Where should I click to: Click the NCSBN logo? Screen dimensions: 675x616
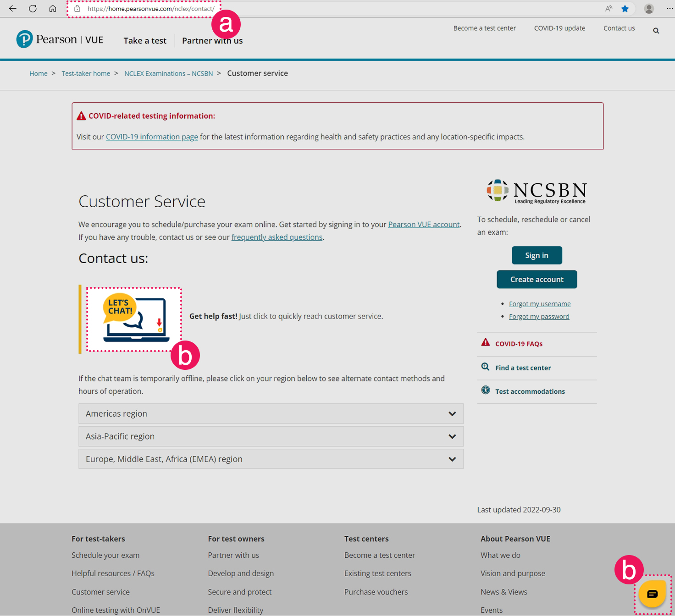click(537, 191)
